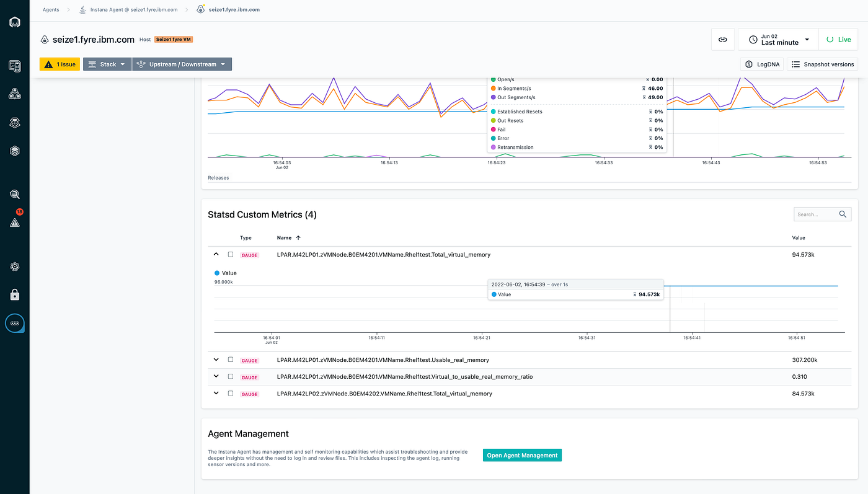
Task: Sort by Name column header
Action: [x=285, y=237]
